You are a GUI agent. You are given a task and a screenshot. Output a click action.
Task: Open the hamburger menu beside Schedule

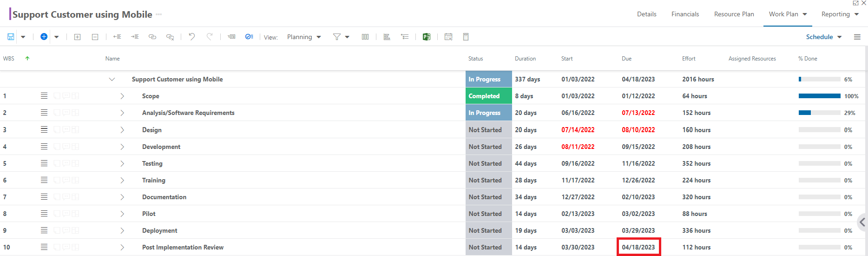(857, 37)
